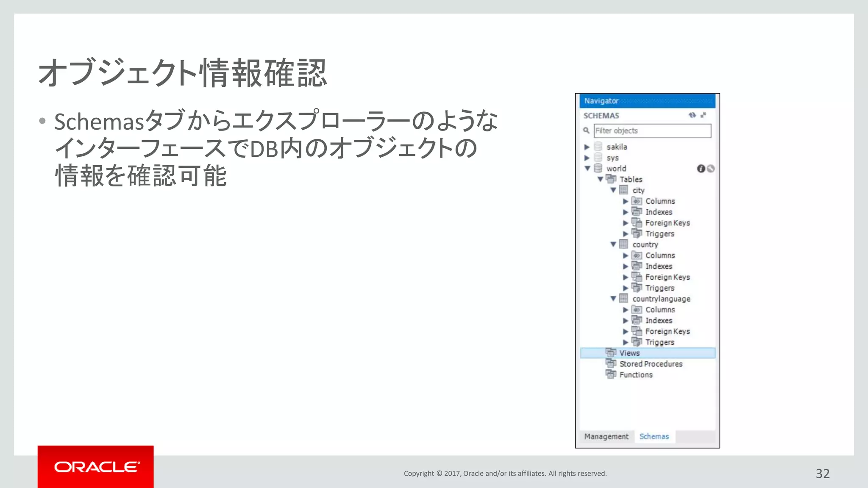Expand Foreign Keys under countrylanguage
Image resolution: width=868 pixels, height=488 pixels.
pyautogui.click(x=626, y=331)
